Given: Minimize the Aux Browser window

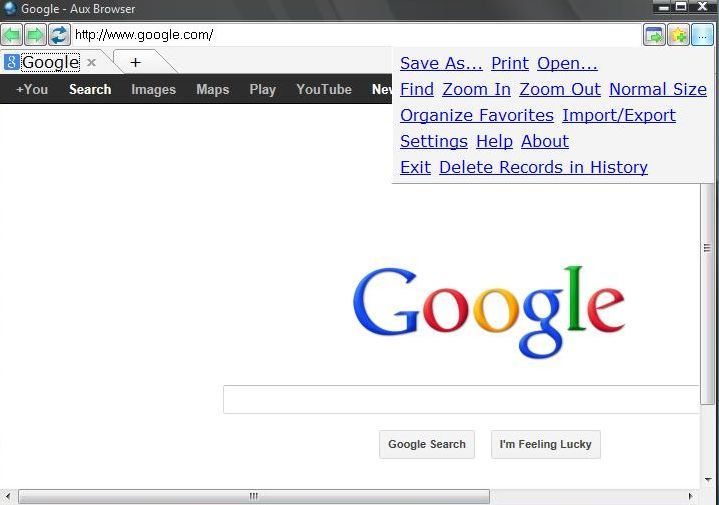Looking at the screenshot, I should (x=664, y=7).
